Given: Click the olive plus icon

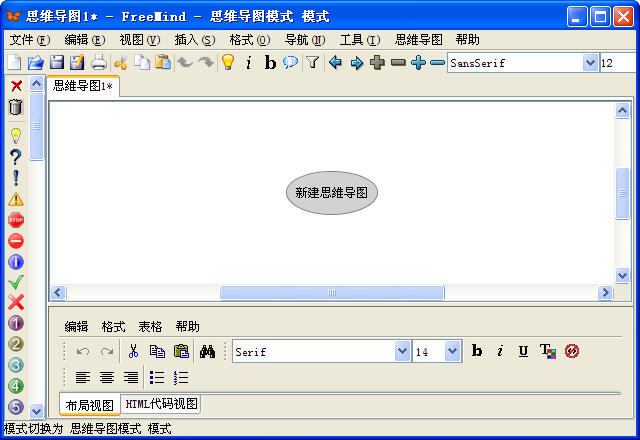Looking at the screenshot, I should click(377, 62).
